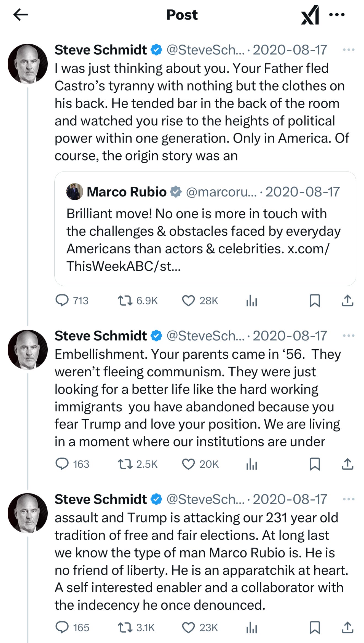Open Steve Schmidt's profile from first post name
Image resolution: width=364 pixels, height=643 pixels.
click(101, 50)
